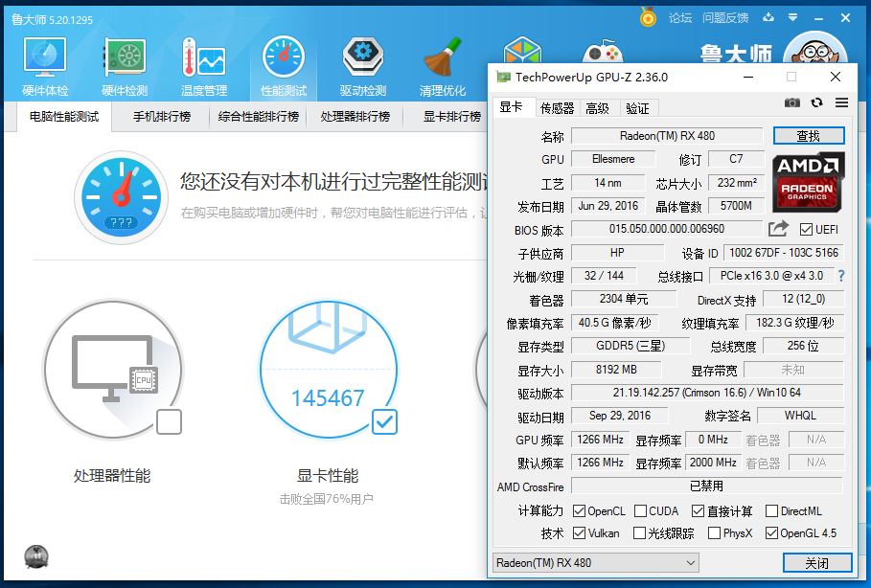Select the 处理器排行榜 tab
871x588 pixels.
coord(355,117)
